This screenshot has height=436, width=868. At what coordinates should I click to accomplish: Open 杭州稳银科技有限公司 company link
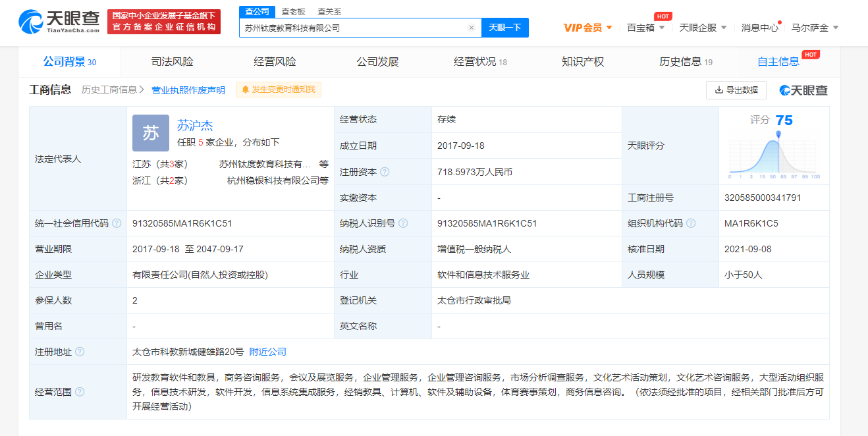[273, 180]
